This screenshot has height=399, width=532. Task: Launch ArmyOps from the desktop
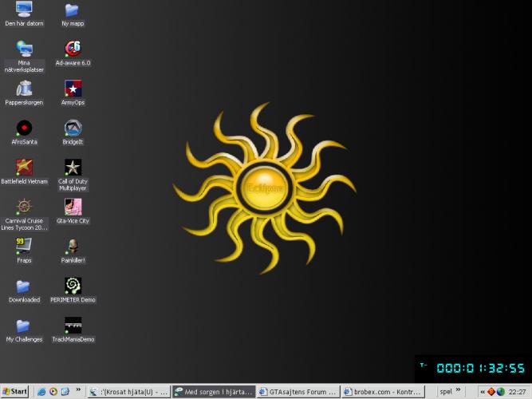click(73, 89)
